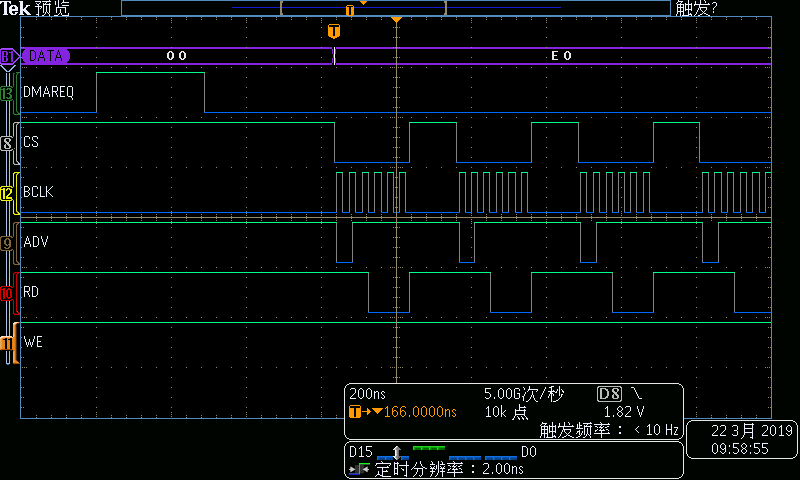Click the trigger status indicator top right
800x480 pixels.
point(696,8)
